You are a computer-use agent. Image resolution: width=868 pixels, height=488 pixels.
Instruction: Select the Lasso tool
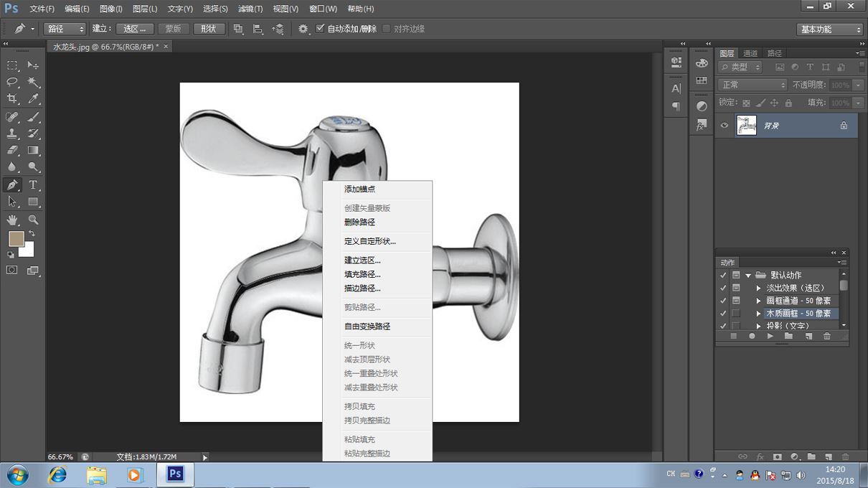tap(12, 83)
